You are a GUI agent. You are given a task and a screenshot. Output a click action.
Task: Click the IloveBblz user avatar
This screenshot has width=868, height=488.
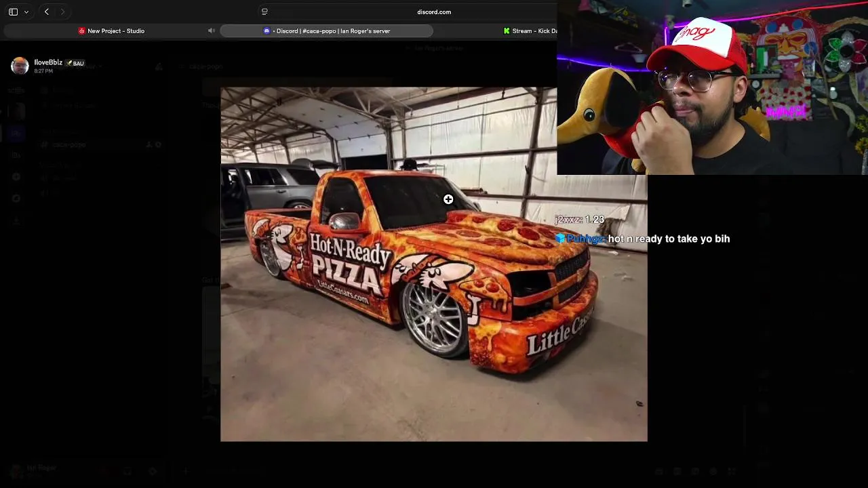20,66
